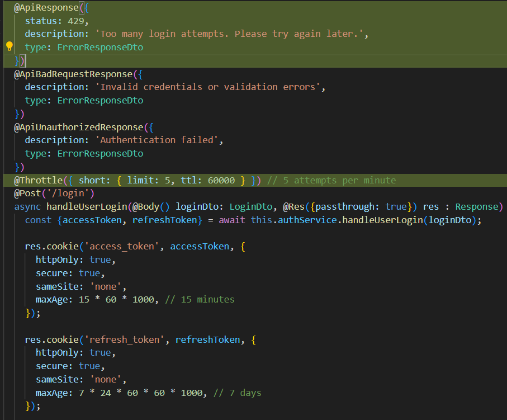Click the @ApiUnauthorizedResponse decorator
This screenshot has width=507, height=420.
point(79,127)
